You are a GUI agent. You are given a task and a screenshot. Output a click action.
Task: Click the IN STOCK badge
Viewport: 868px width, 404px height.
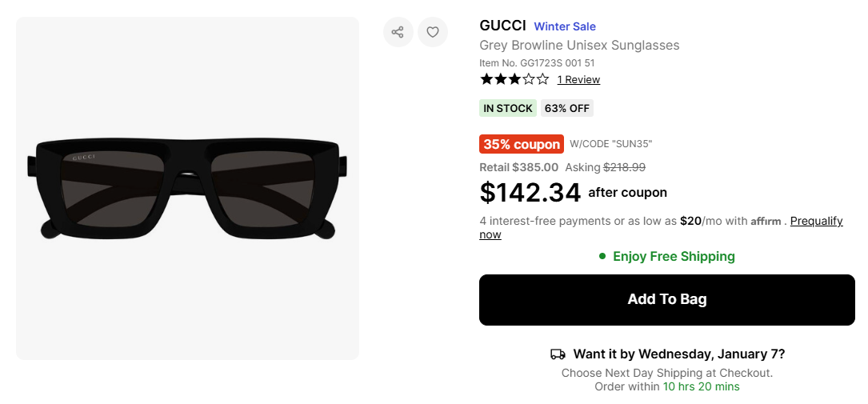[x=508, y=108]
